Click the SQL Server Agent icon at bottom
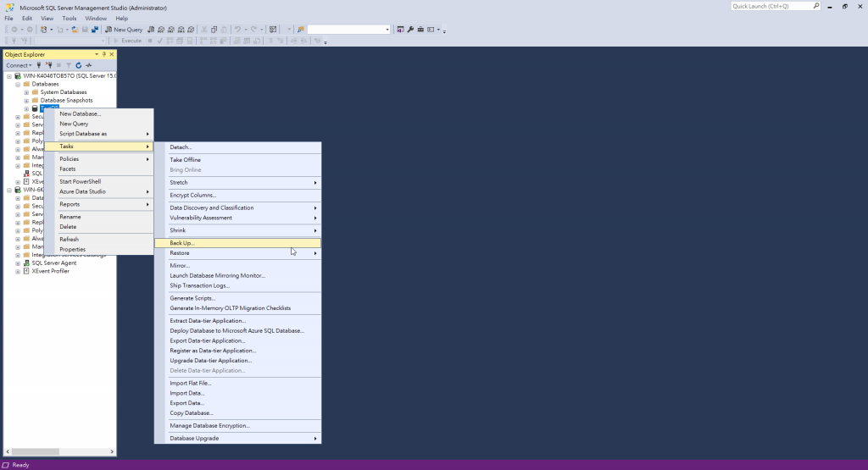Image resolution: width=868 pixels, height=470 pixels. [x=26, y=263]
